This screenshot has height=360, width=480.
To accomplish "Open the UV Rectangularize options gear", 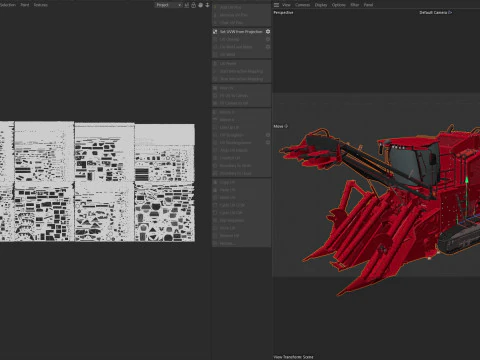I will [268, 143].
